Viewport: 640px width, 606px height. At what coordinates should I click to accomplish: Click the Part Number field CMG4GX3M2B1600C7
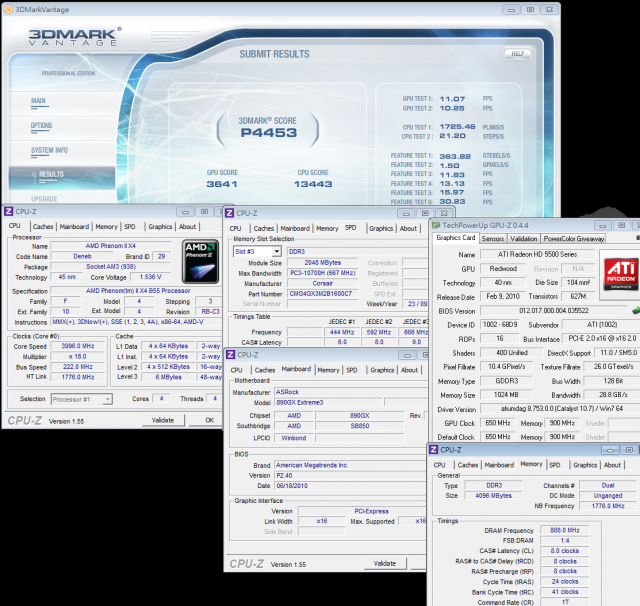pyautogui.click(x=322, y=293)
